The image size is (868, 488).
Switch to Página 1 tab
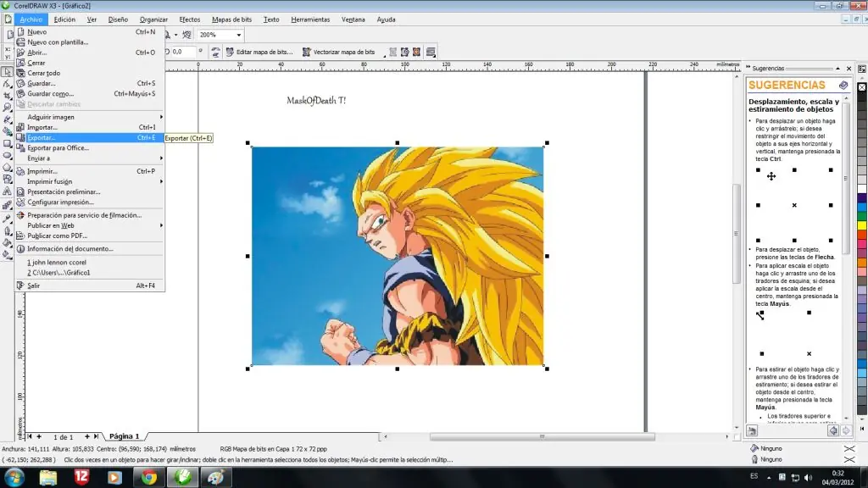[x=124, y=435]
